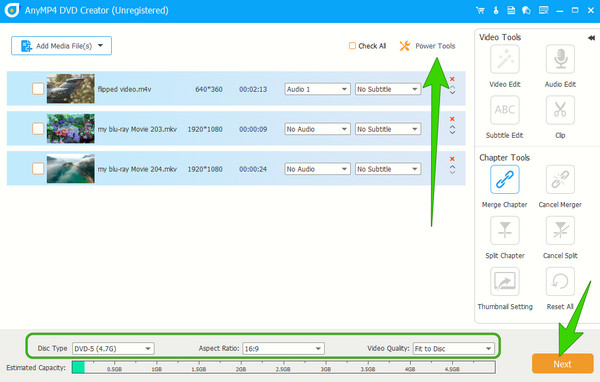Open the feedback chat icon
600x382 pixels.
click(x=527, y=10)
